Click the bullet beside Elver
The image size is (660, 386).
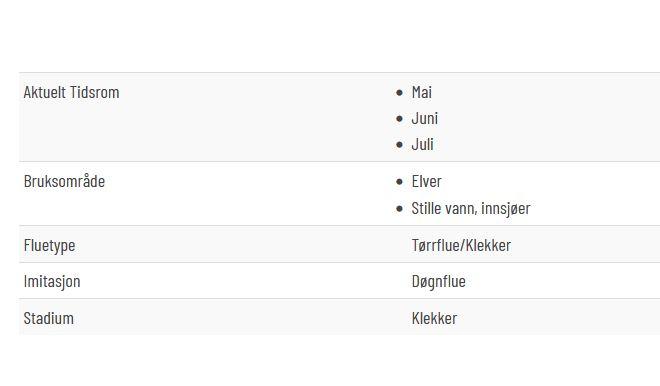pos(399,182)
